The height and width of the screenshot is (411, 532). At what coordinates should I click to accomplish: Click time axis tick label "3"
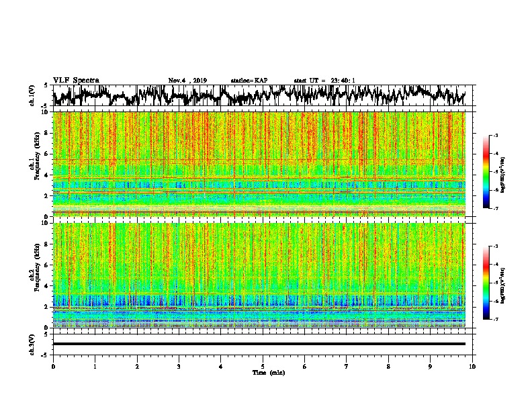(x=179, y=367)
